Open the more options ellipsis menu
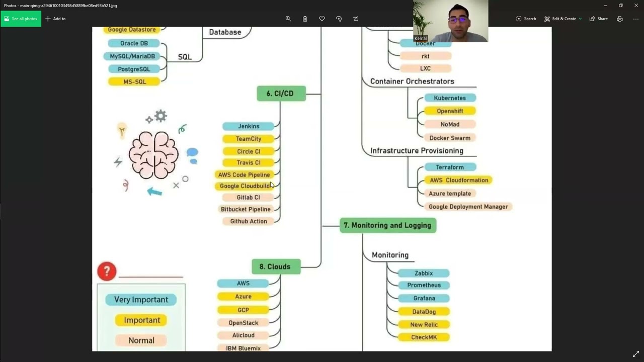This screenshot has height=362, width=644. (x=636, y=19)
